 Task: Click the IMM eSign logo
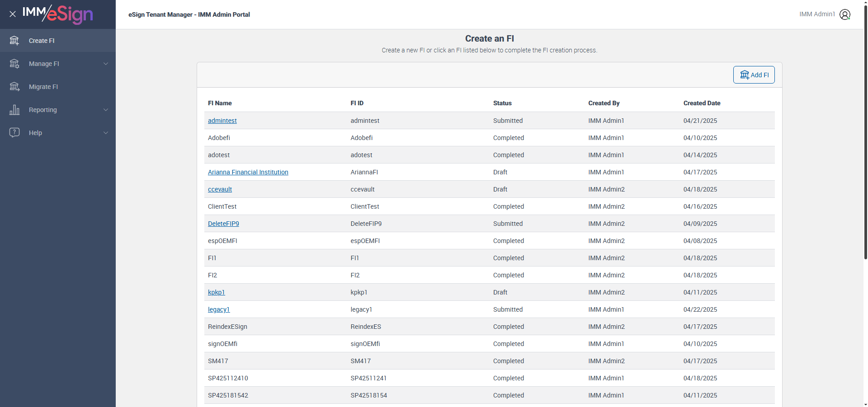58,14
